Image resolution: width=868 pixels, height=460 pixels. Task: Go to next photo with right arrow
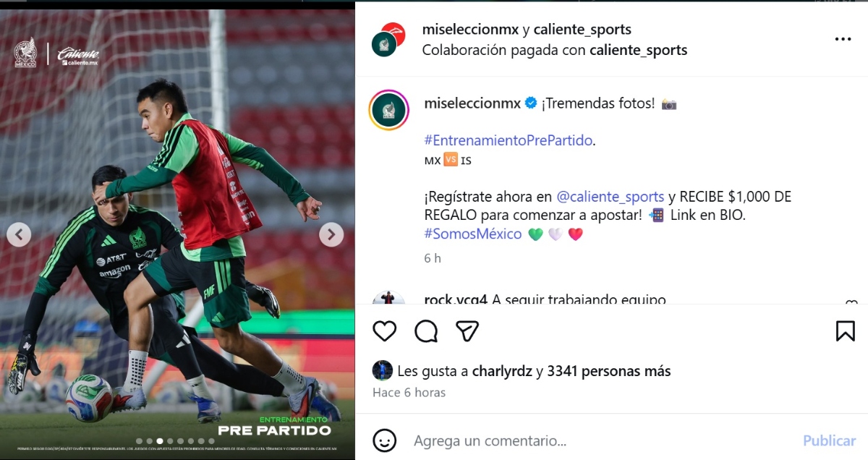pos(331,234)
